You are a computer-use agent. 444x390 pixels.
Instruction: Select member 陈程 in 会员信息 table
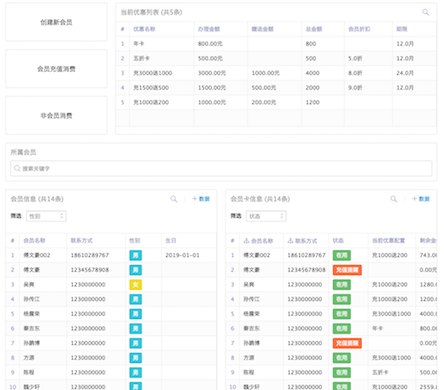click(29, 373)
